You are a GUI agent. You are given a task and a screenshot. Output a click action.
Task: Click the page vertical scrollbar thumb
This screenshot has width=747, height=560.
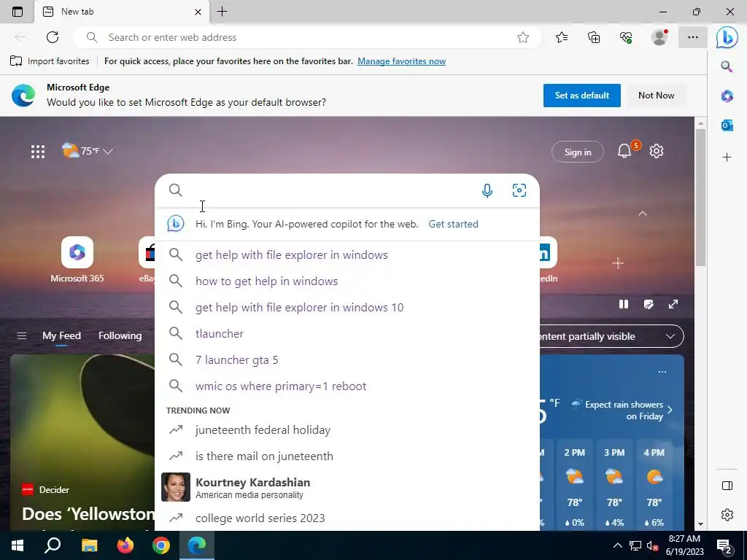click(x=700, y=198)
